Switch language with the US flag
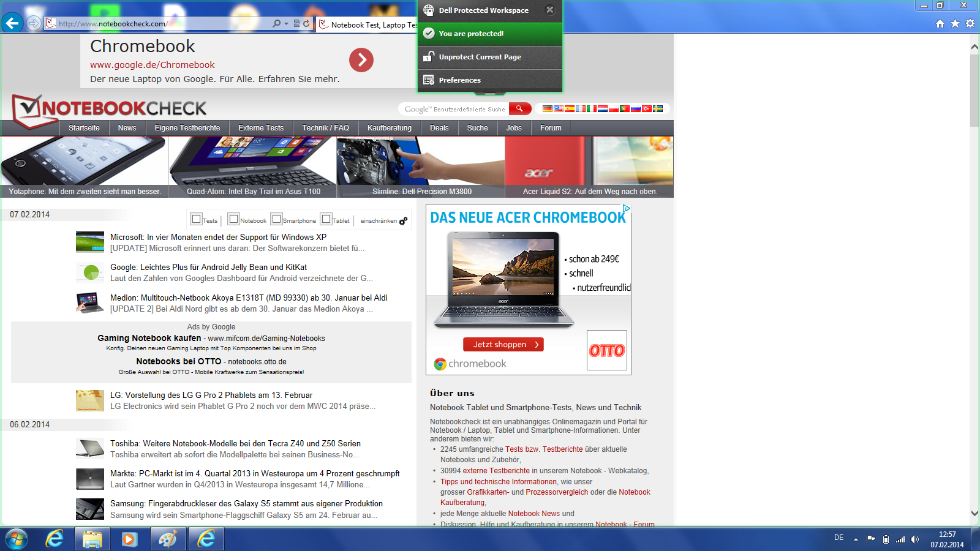980x551 pixels. coord(559,109)
